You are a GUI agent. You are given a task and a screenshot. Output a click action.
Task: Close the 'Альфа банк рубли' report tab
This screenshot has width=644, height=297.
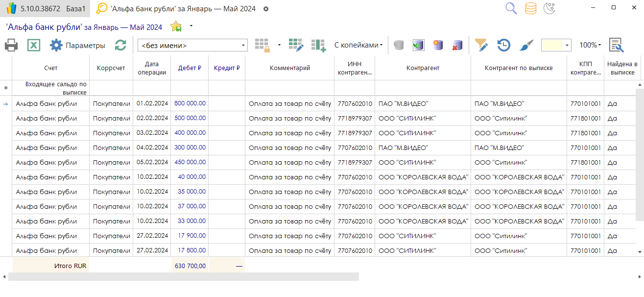click(x=266, y=9)
